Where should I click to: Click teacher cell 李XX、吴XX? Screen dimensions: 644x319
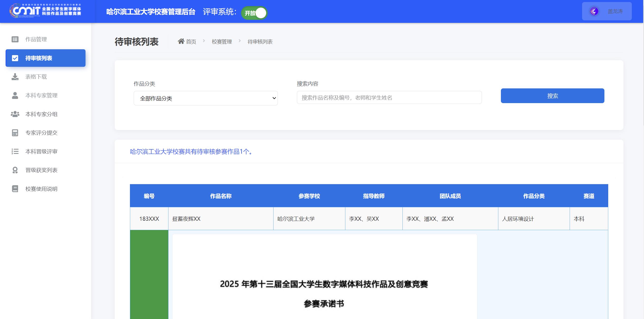374,219
